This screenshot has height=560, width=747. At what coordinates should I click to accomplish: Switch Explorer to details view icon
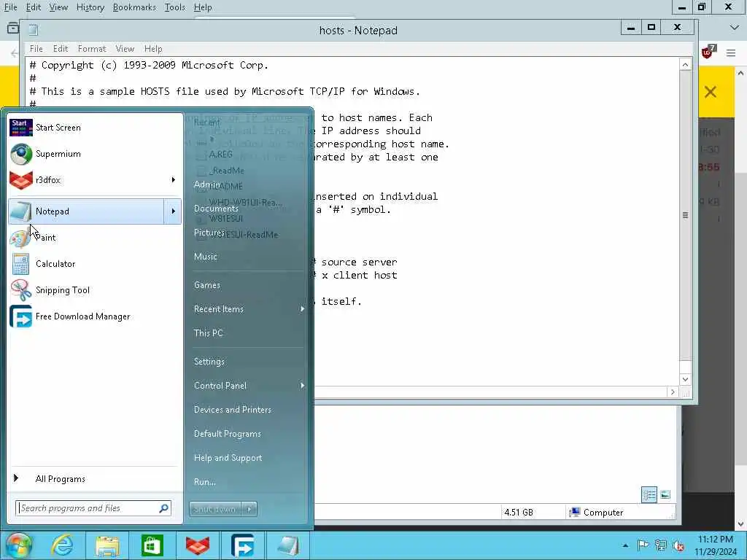(649, 495)
